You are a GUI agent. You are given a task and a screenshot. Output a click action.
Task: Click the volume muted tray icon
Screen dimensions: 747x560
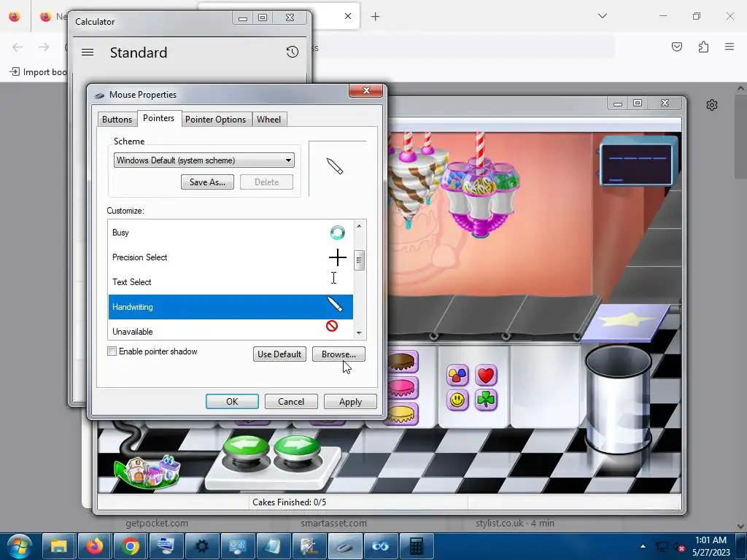679,547
